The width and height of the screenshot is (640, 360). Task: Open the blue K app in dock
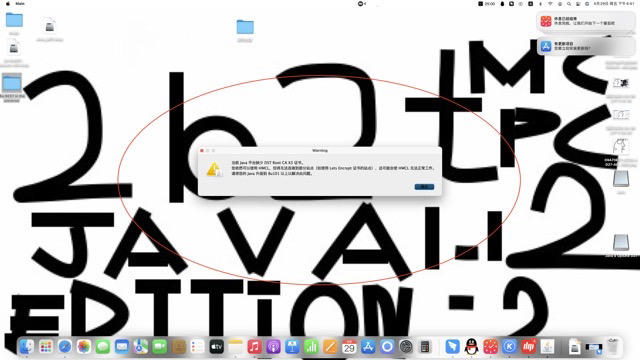509,347
